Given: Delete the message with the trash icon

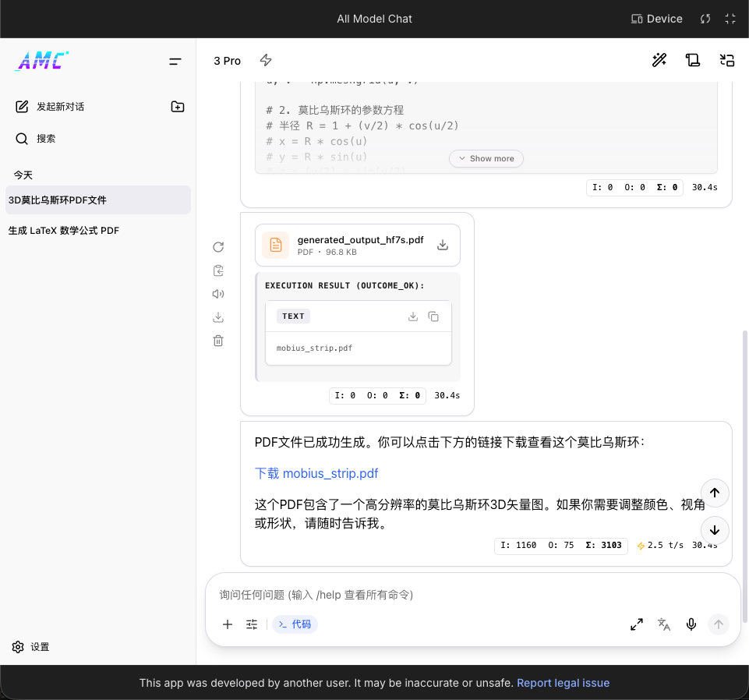Looking at the screenshot, I should pyautogui.click(x=218, y=341).
